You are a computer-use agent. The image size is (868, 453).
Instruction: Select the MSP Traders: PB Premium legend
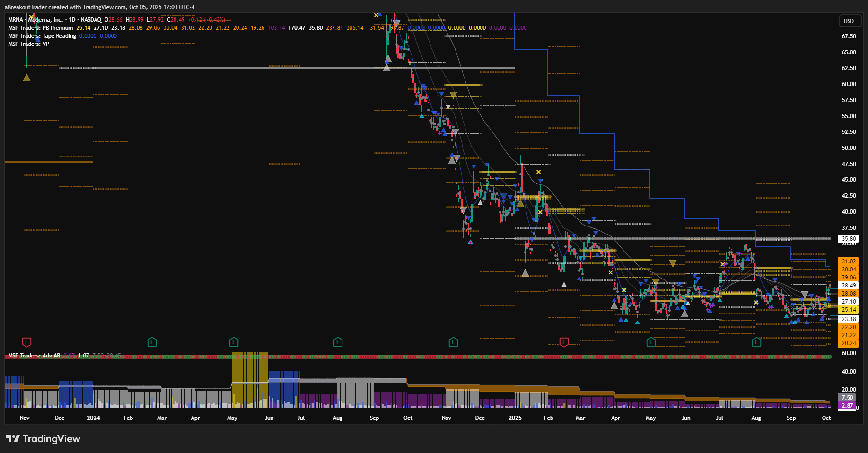(x=41, y=28)
